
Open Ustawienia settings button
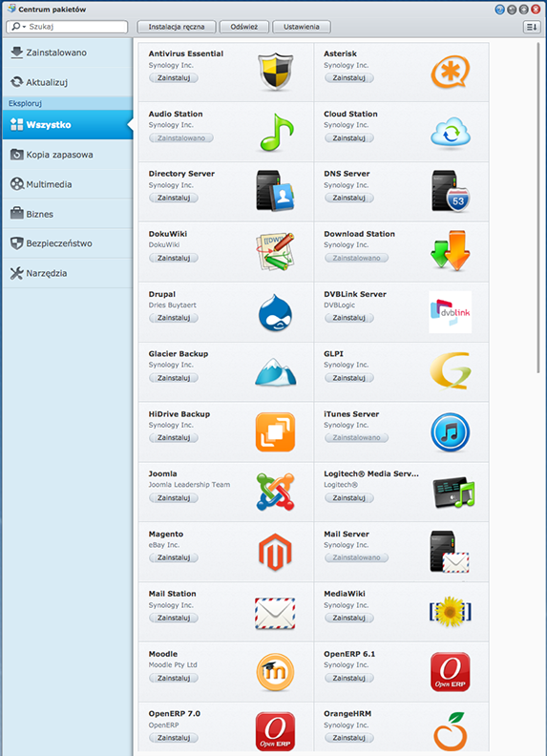click(x=302, y=27)
